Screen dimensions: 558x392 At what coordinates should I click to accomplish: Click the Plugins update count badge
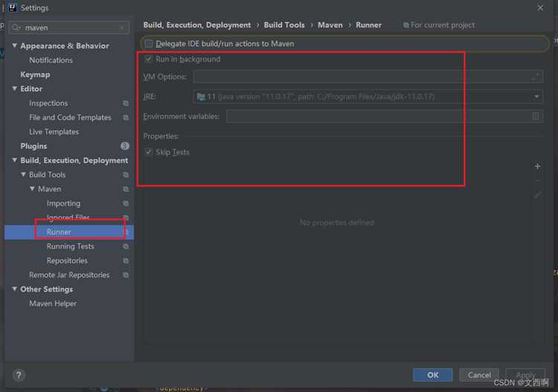(124, 146)
